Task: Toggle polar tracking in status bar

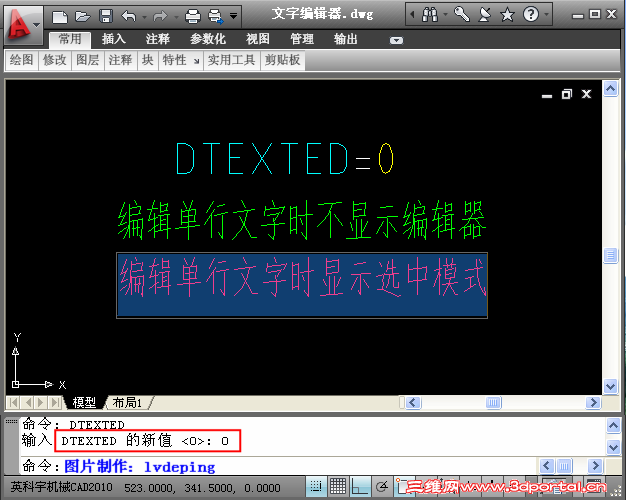Action: pos(382,486)
